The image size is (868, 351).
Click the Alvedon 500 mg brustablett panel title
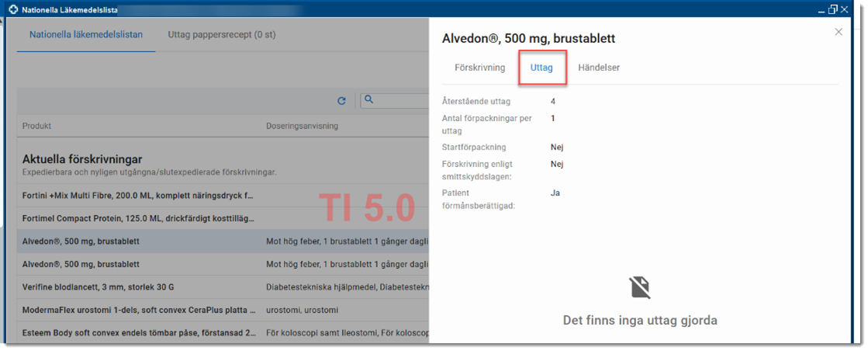coord(529,38)
